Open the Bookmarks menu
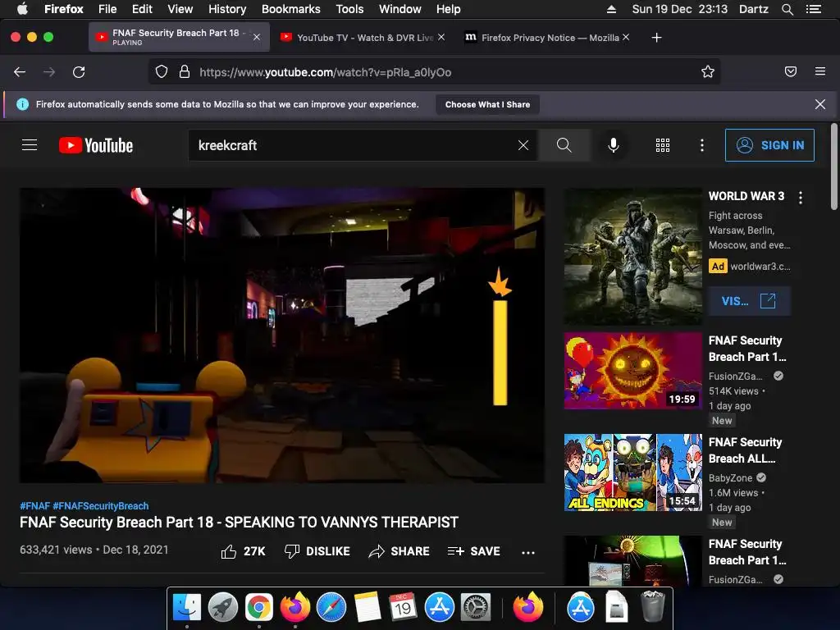Screen dimensions: 840x630 (291, 9)
